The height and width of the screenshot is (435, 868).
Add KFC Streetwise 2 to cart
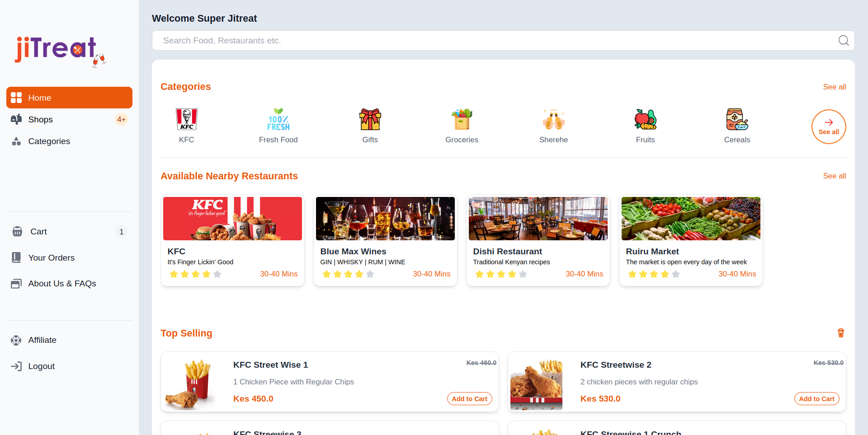tap(816, 399)
